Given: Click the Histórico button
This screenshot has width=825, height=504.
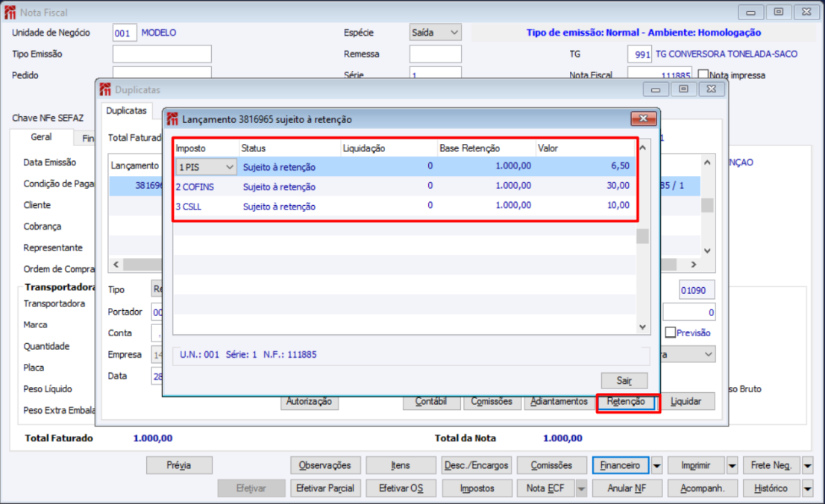Looking at the screenshot, I should tap(771, 488).
